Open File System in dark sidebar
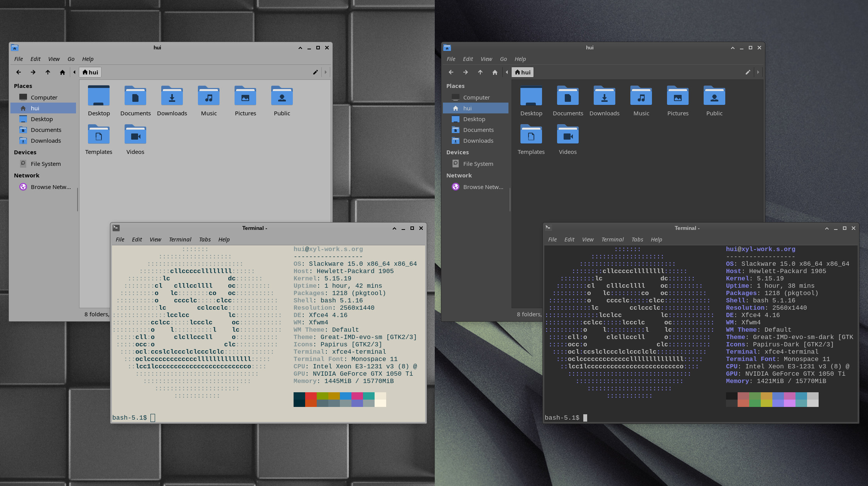This screenshot has width=868, height=486. [476, 164]
